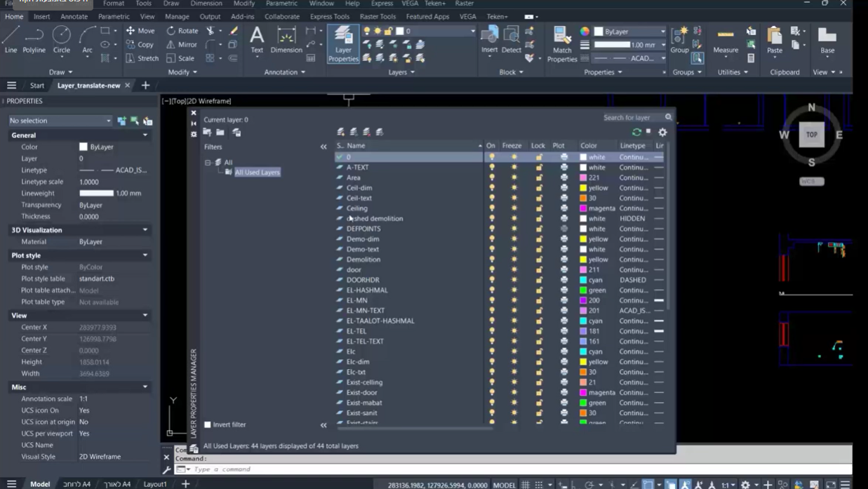Check the Invert filter checkbox
Image resolution: width=868 pixels, height=489 pixels.
[208, 424]
